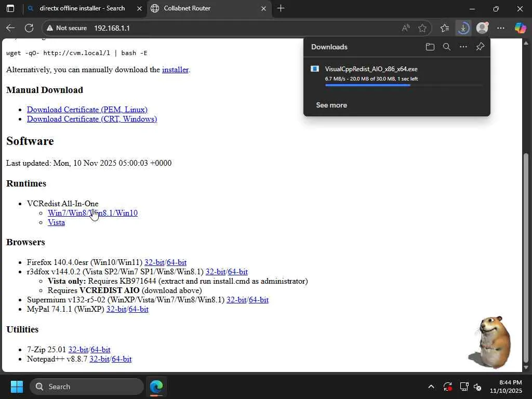Reload the Collabnet Router page
This screenshot has width=532, height=399.
(29, 28)
